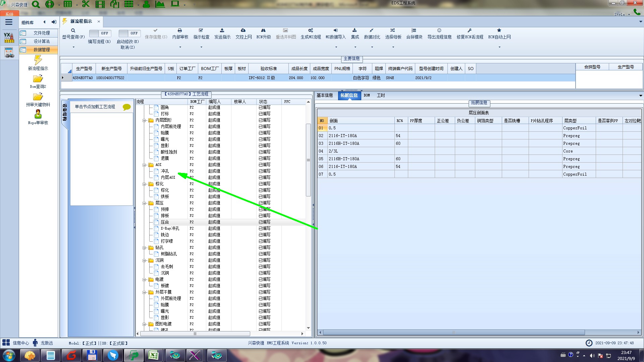Open dropdown arrow under ECN自动上网
644x362 pixels.
[499, 47]
